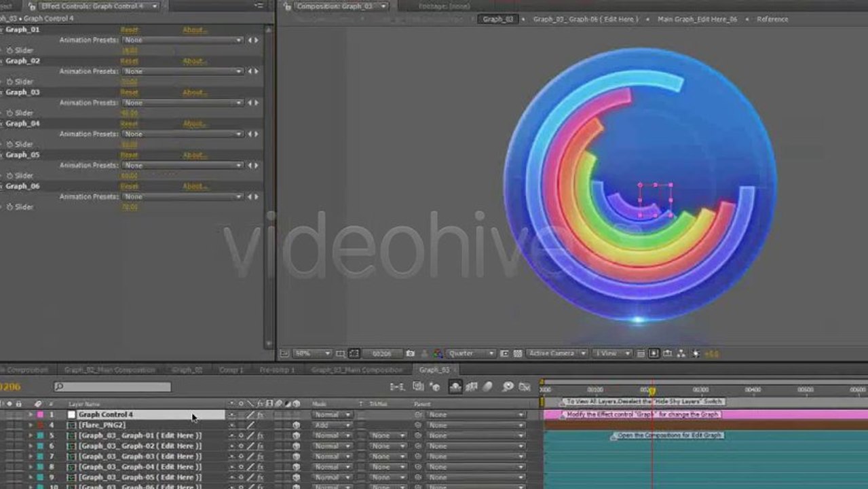Viewport: 868px width, 489px height.
Task: Open the Parent dropdown for Graph Control 4
Action: 476,414
